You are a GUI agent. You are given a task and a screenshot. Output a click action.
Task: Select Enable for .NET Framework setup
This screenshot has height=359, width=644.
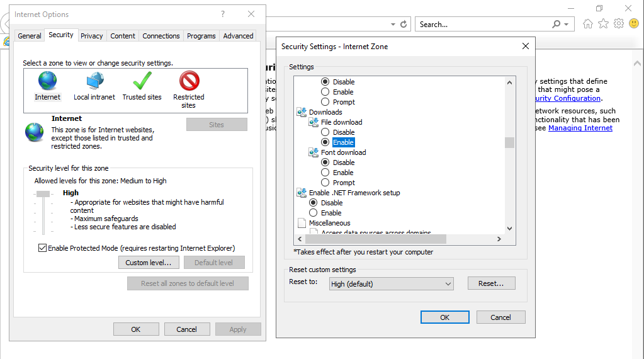click(x=314, y=213)
